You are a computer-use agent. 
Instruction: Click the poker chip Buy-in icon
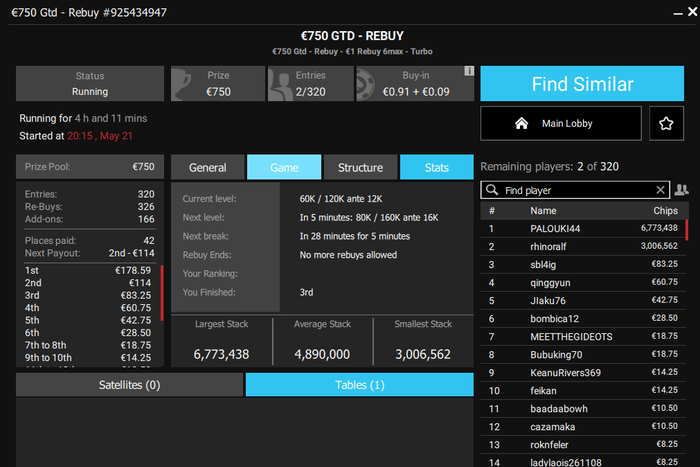point(366,84)
